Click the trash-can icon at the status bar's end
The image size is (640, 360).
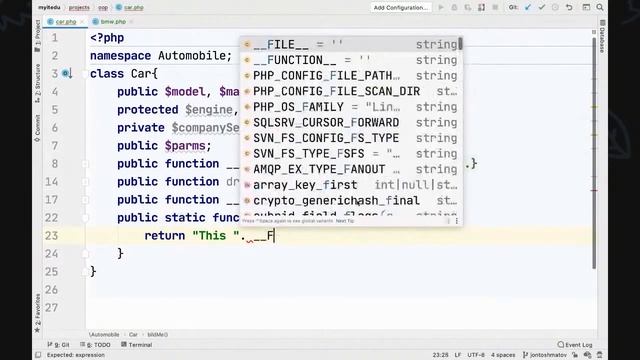click(600, 355)
